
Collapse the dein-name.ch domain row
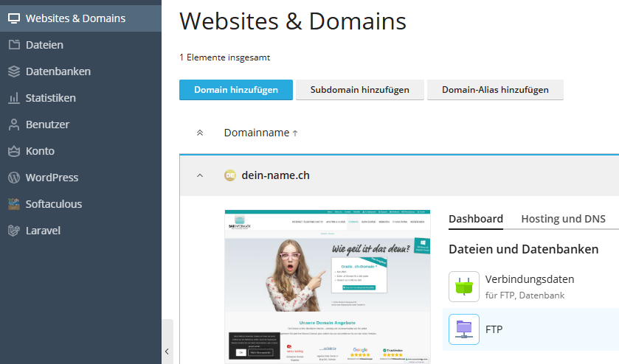pos(199,175)
